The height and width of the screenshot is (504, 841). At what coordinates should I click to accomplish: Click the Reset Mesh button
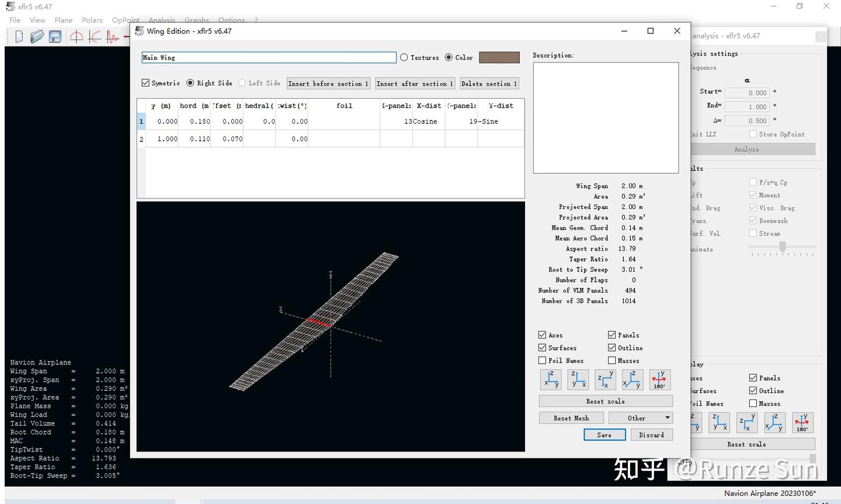pyautogui.click(x=571, y=418)
